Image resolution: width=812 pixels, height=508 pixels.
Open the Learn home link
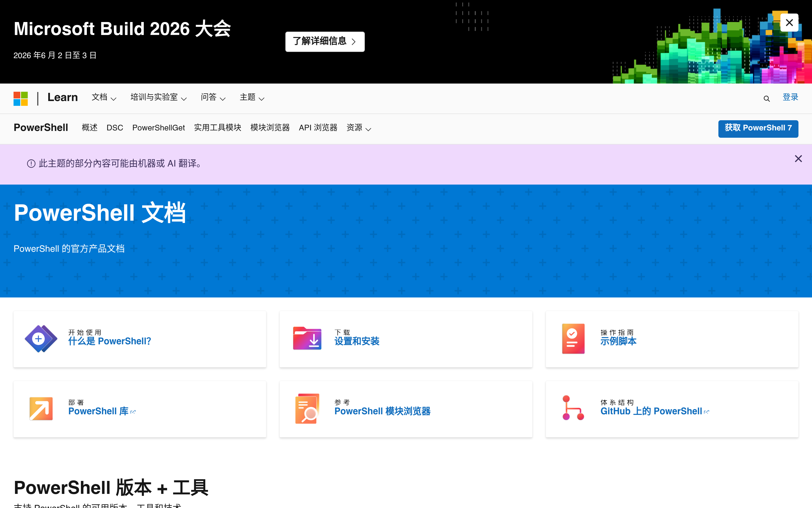(62, 97)
